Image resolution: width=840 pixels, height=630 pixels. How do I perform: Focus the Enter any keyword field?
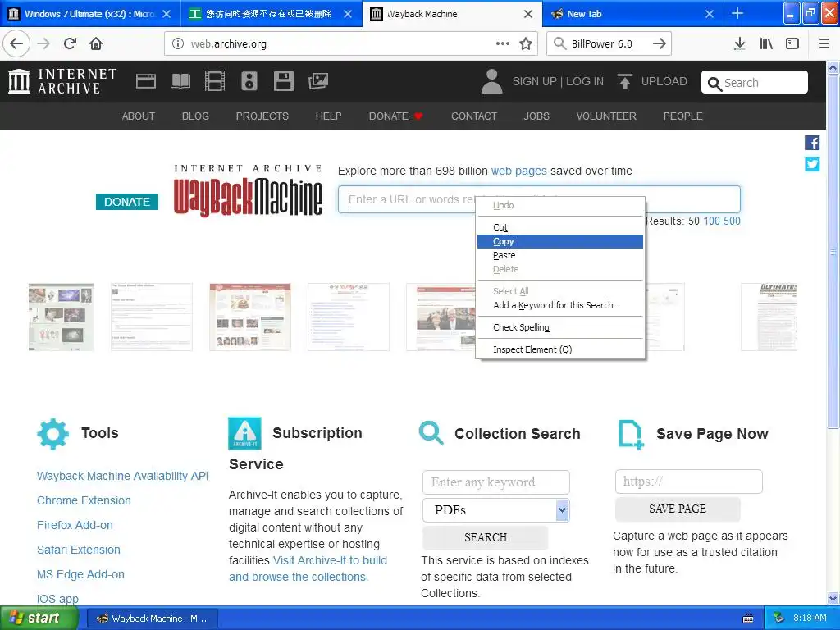coord(496,482)
